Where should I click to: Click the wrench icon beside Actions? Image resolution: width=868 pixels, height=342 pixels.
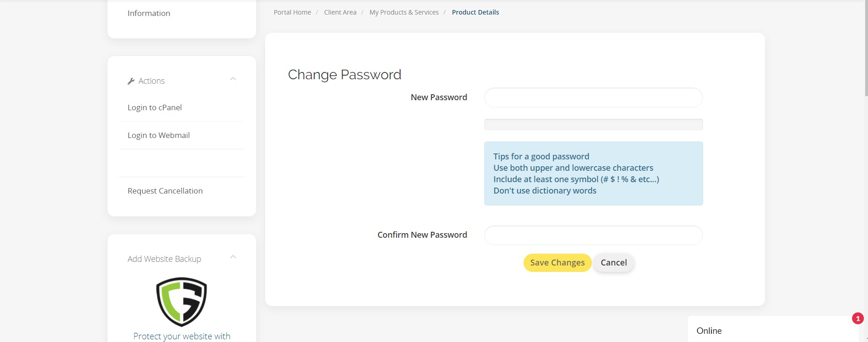tap(131, 81)
